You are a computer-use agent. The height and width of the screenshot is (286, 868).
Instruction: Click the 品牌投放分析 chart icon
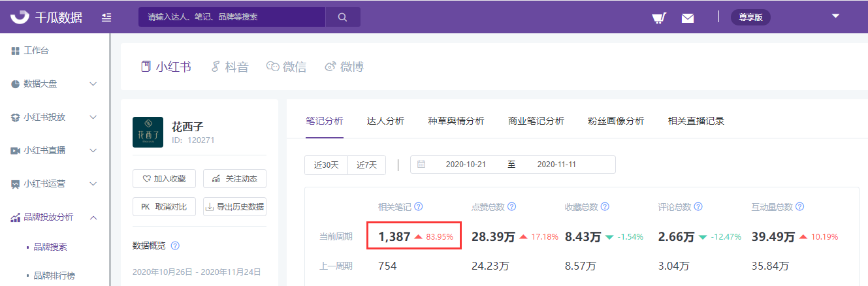coord(15,218)
